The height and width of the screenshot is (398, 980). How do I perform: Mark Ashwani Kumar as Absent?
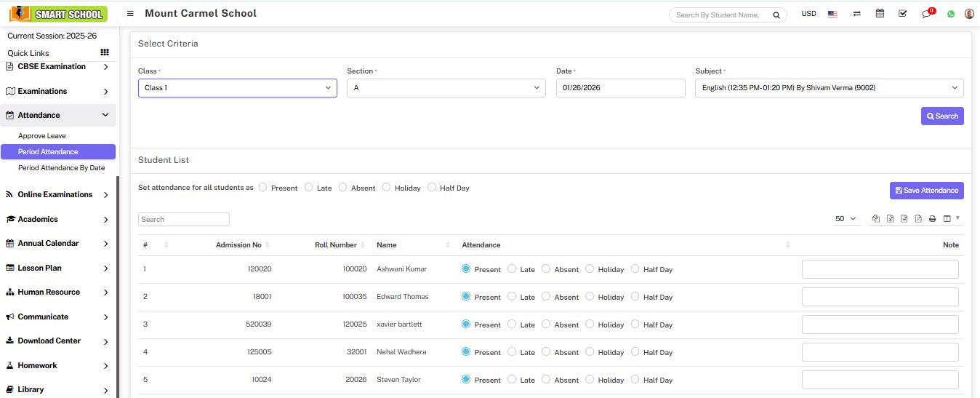pos(546,269)
